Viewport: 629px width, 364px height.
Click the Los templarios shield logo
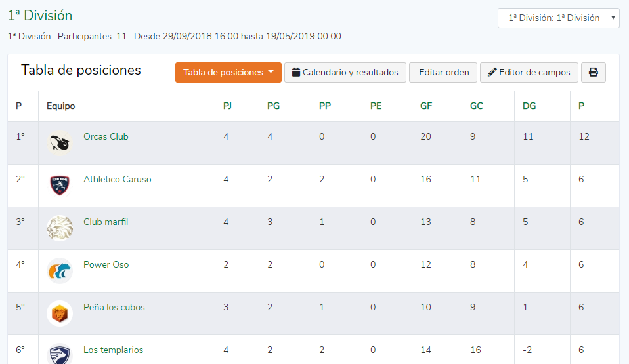pyautogui.click(x=60, y=354)
